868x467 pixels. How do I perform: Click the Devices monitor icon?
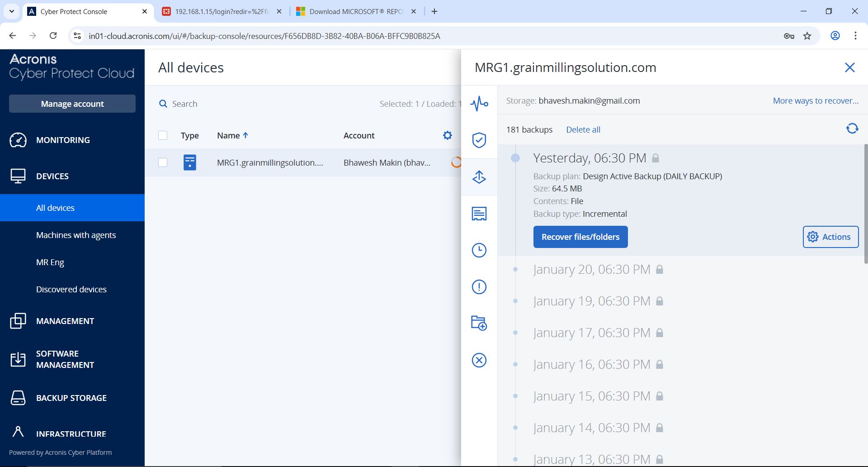[18, 176]
